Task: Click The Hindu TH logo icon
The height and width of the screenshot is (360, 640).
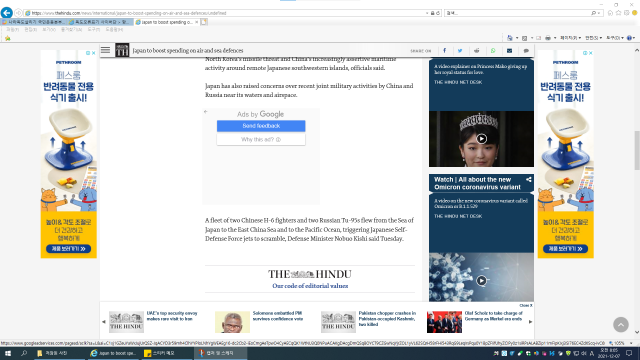Action: 122,50
